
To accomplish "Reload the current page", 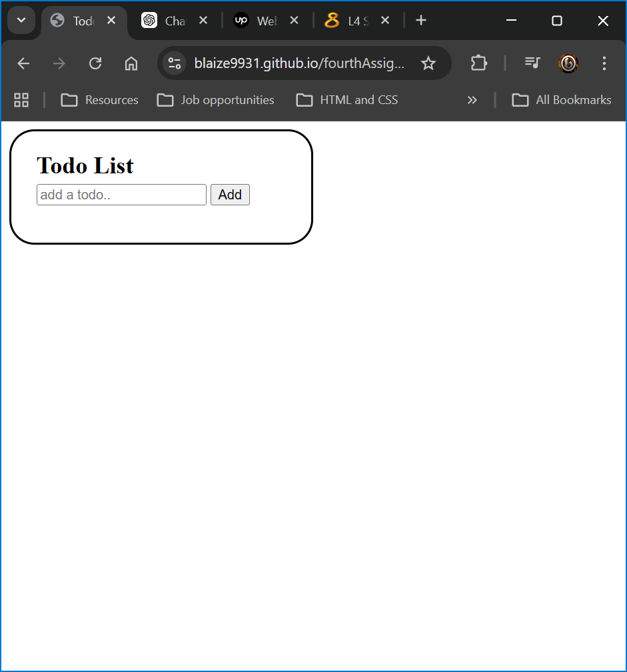I will click(95, 63).
